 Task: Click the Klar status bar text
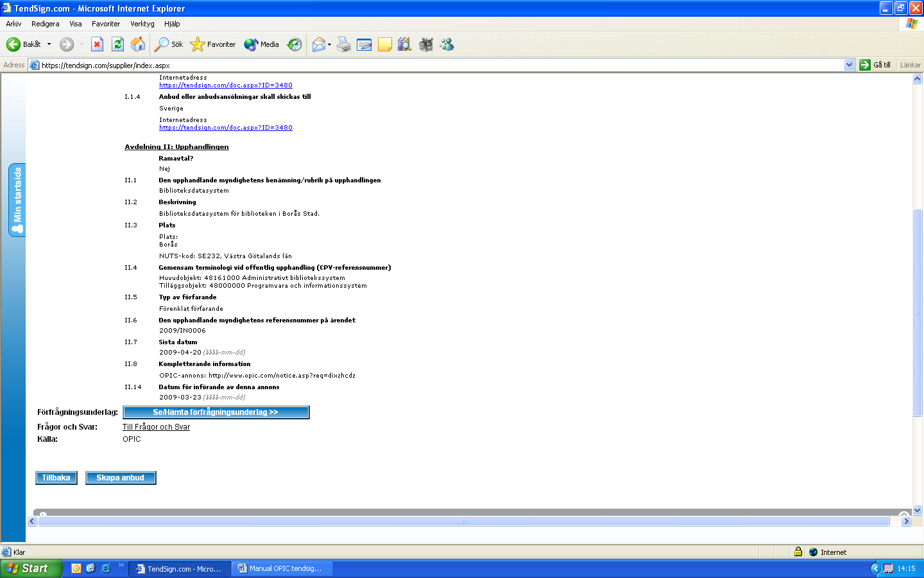[x=19, y=552]
